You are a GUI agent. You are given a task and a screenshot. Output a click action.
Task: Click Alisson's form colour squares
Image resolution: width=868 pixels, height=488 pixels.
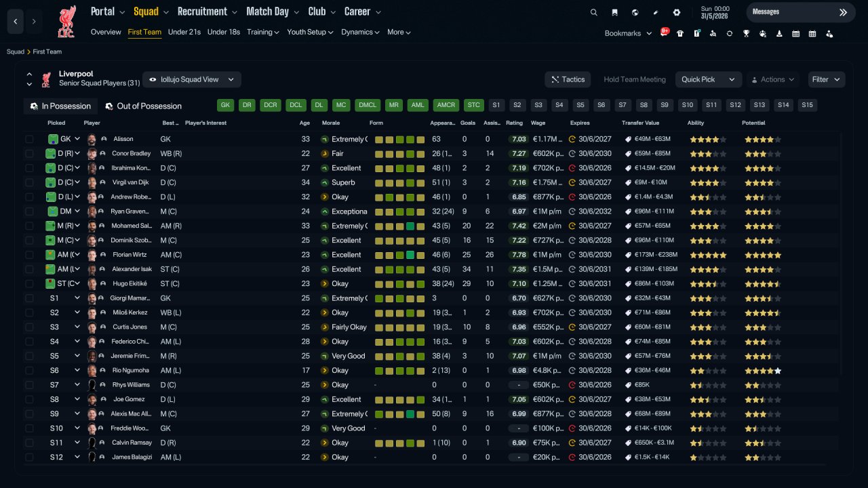(399, 139)
